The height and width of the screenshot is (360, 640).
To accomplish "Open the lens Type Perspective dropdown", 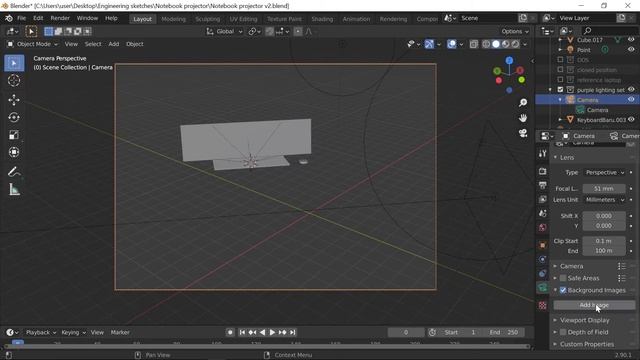I will [x=604, y=173].
